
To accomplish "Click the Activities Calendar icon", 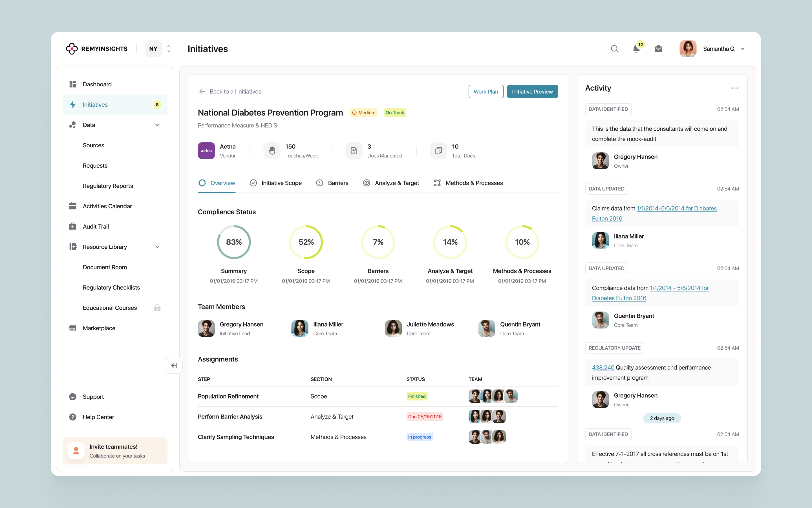I will pos(73,206).
